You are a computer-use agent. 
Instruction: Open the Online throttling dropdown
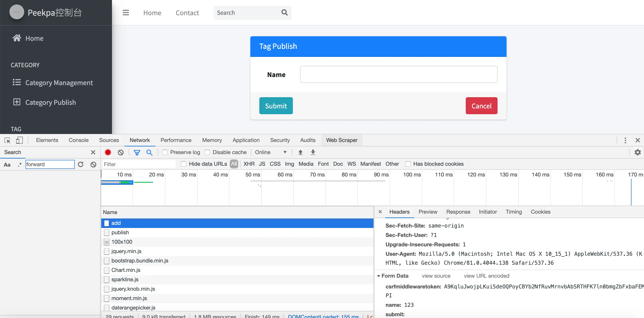(x=270, y=152)
